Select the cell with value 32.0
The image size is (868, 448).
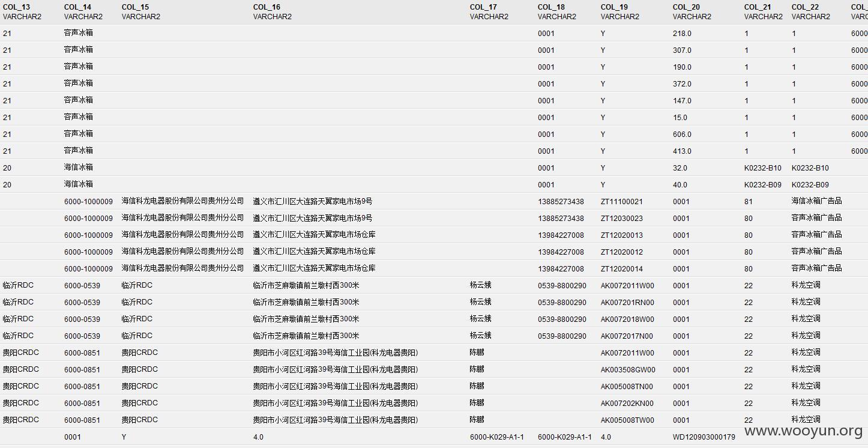coord(680,168)
